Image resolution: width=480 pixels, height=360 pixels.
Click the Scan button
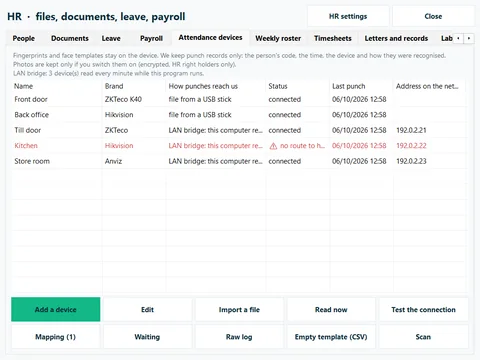pyautogui.click(x=423, y=337)
